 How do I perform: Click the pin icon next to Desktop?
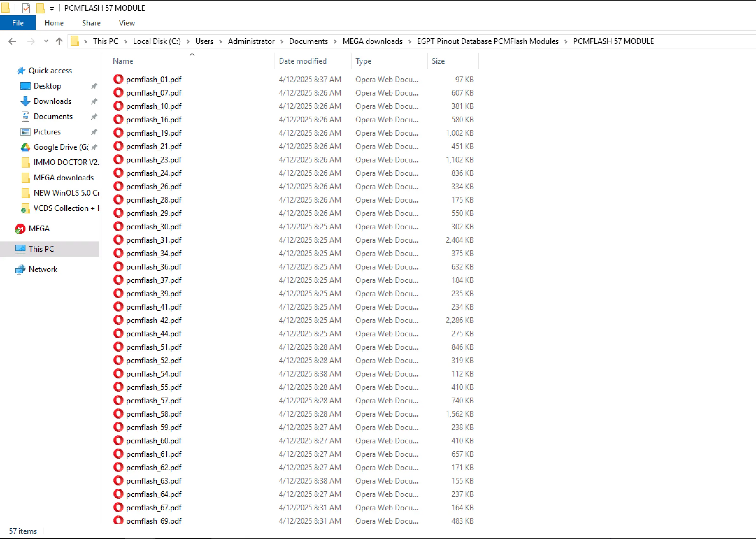[94, 86]
